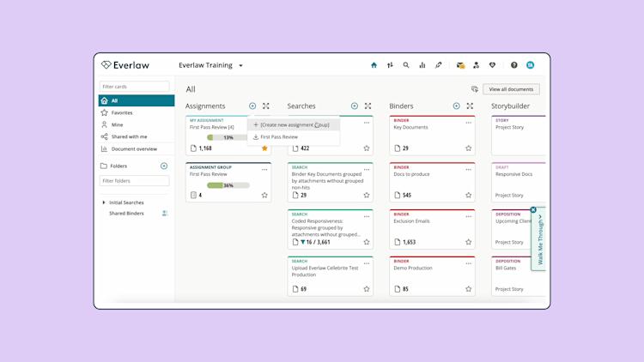Favorite the Docs to produce binder
Screen dimensions: 644x362
(469, 196)
